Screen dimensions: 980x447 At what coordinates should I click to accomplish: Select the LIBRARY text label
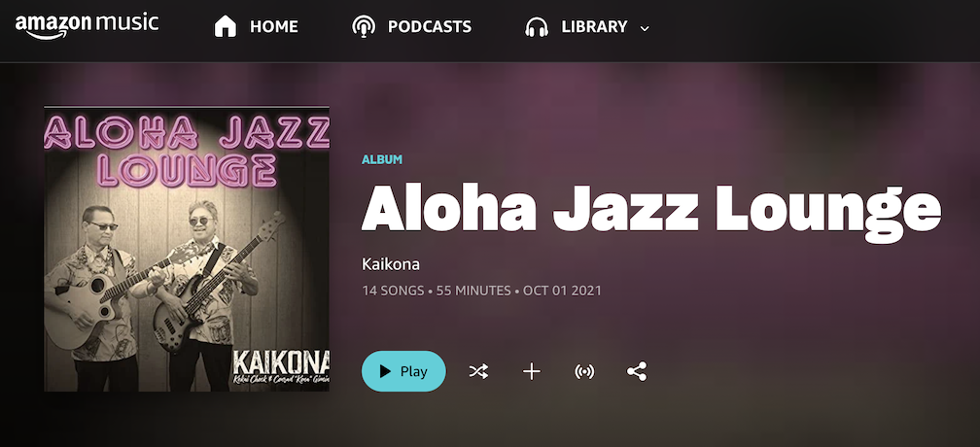point(594,27)
